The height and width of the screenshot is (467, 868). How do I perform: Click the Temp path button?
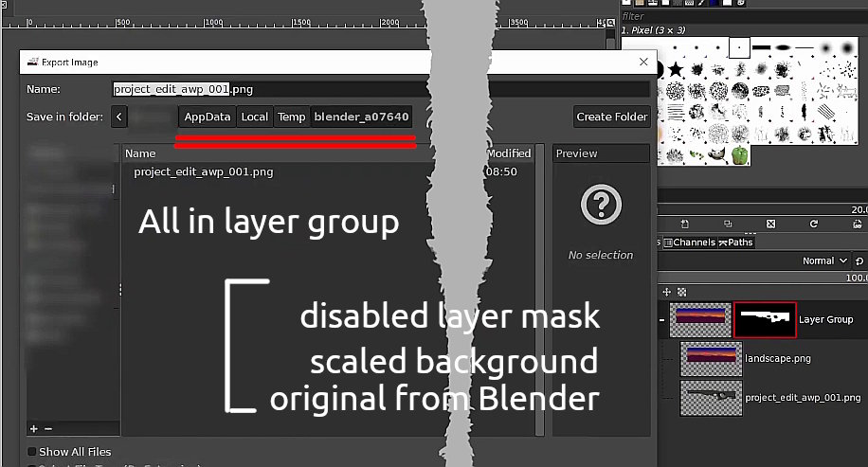[291, 117]
